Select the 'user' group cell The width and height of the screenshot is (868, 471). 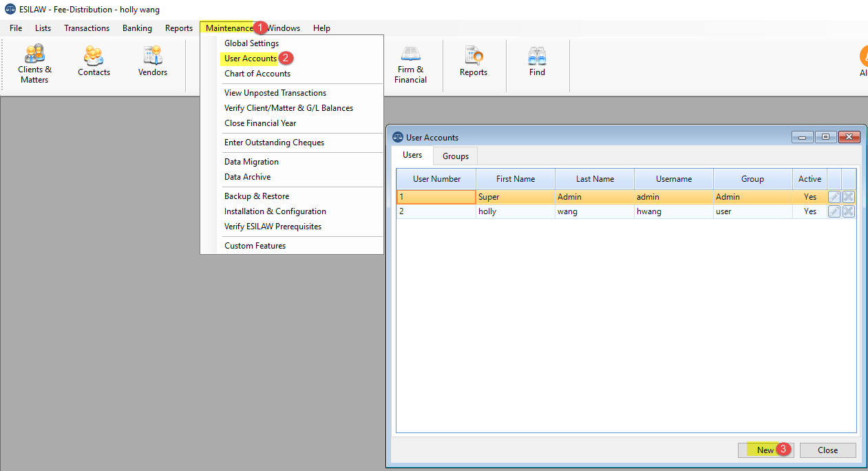752,211
